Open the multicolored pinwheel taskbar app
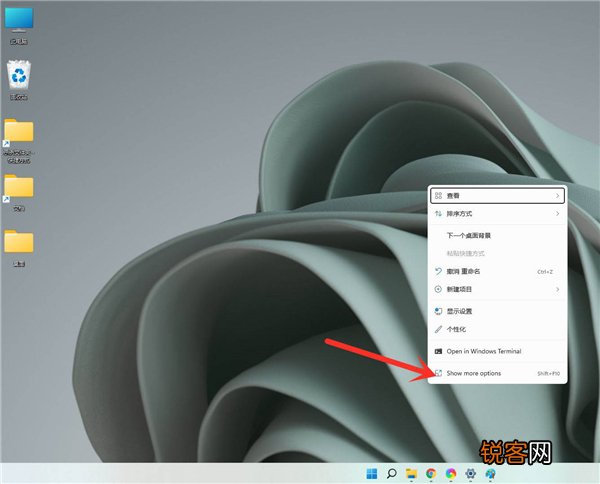 [x=451, y=474]
